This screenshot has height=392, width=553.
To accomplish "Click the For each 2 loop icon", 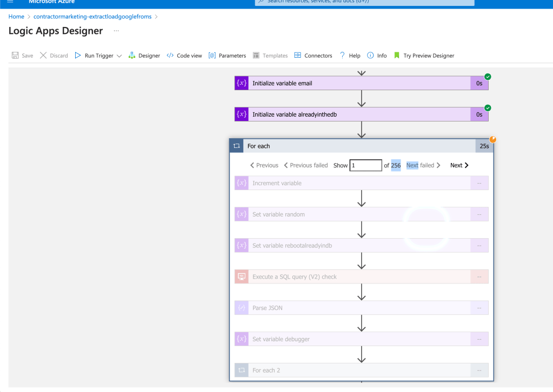I will (x=242, y=370).
